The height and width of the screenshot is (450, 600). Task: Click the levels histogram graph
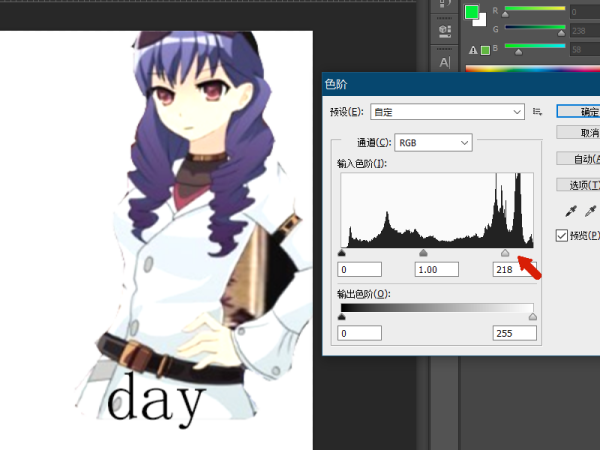tap(437, 210)
